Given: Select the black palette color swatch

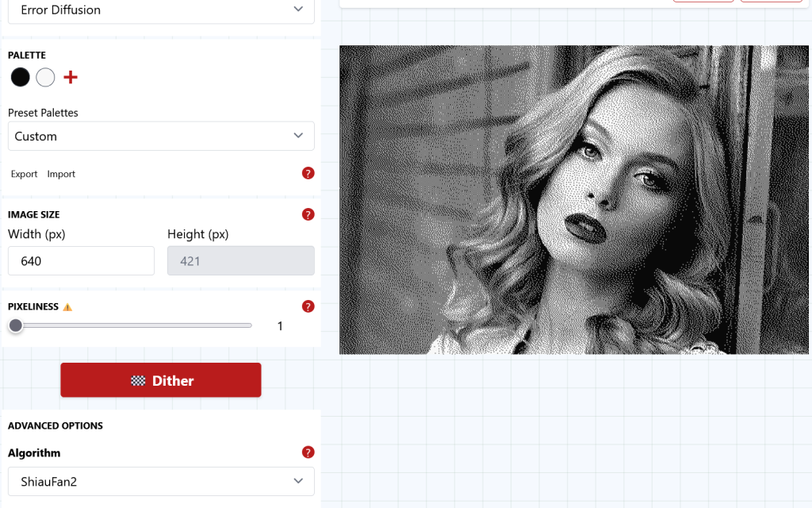Looking at the screenshot, I should click(21, 77).
